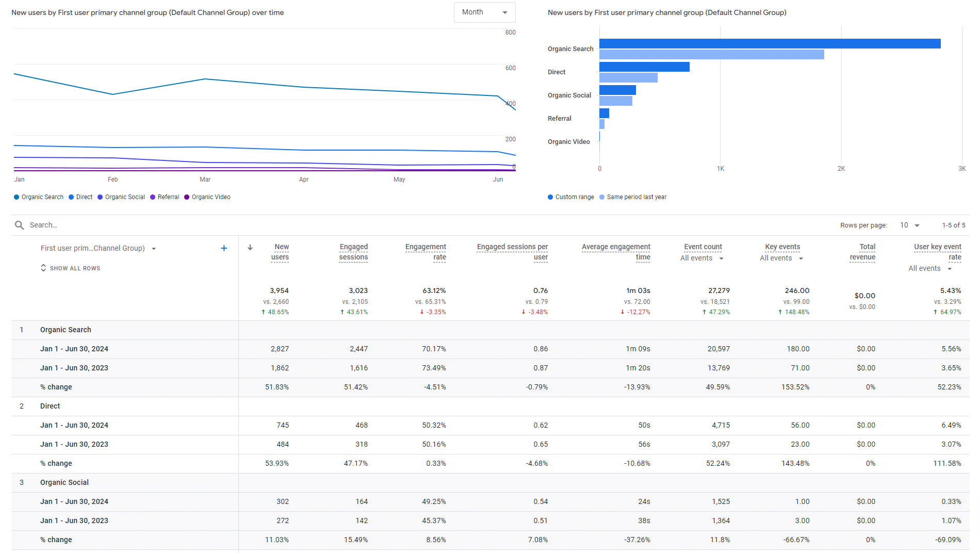Expand the First user primary channel group dropdown
This screenshot has width=980, height=553.
tap(154, 249)
